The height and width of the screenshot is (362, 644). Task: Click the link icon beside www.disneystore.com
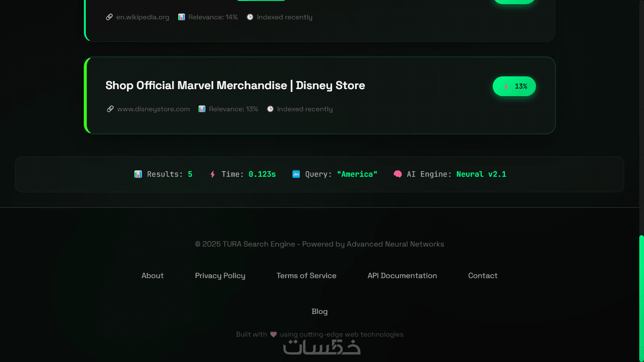coord(110,109)
